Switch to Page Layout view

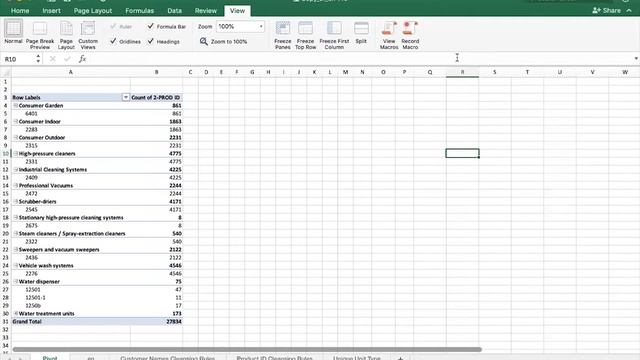(x=66, y=36)
